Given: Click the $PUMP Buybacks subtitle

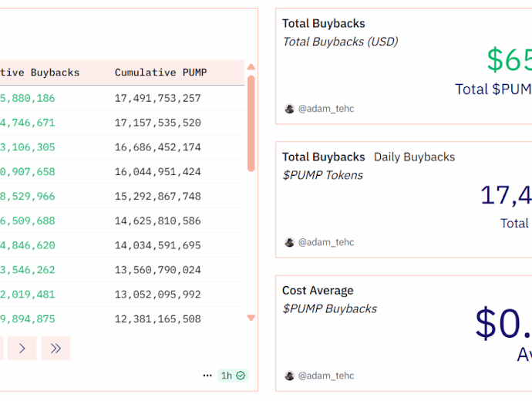Looking at the screenshot, I should [330, 309].
